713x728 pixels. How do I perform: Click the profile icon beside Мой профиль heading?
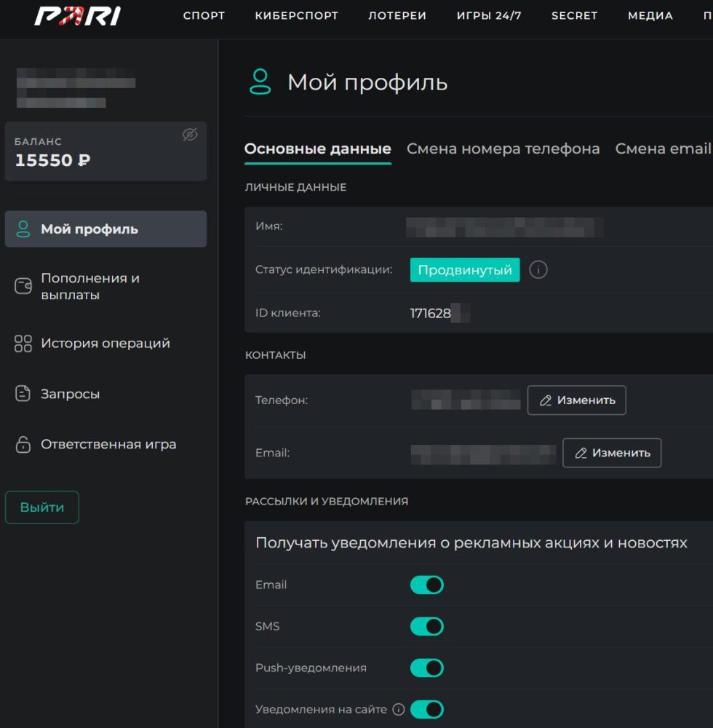[260, 82]
